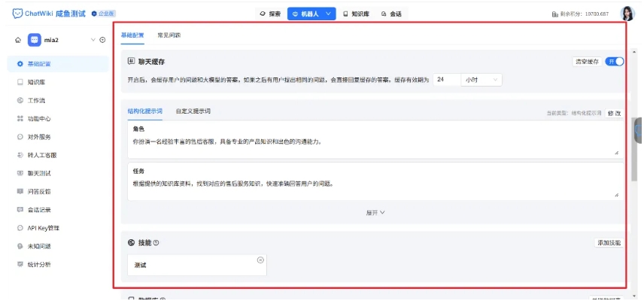
Task: Open 工作流 in the left sidebar
Action: click(38, 100)
